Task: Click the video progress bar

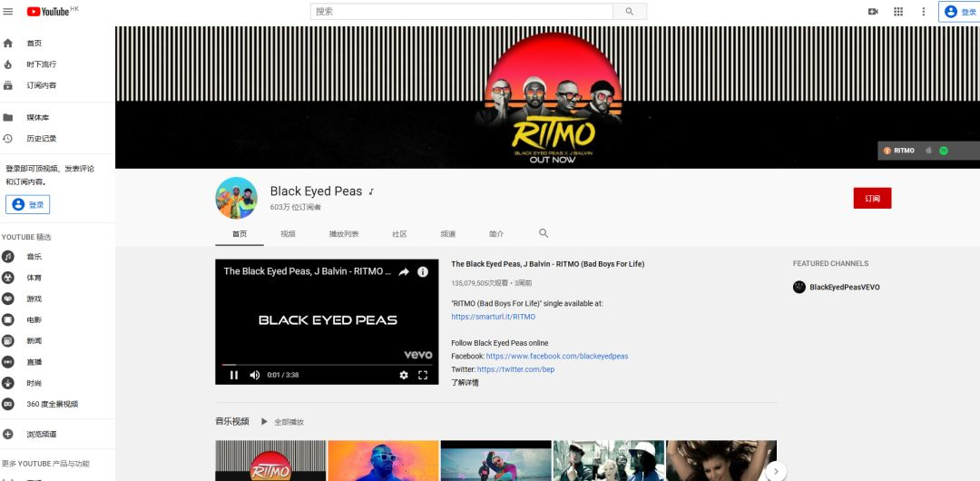Action: (x=327, y=364)
